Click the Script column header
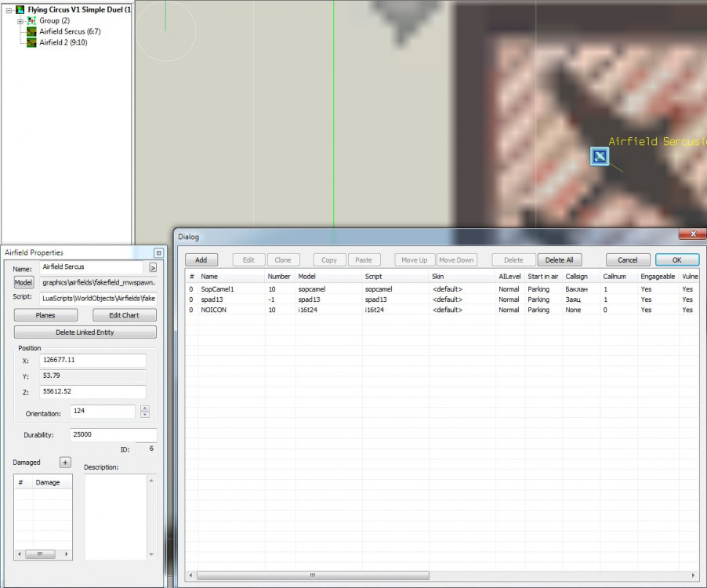This screenshot has width=707, height=588. click(395, 277)
